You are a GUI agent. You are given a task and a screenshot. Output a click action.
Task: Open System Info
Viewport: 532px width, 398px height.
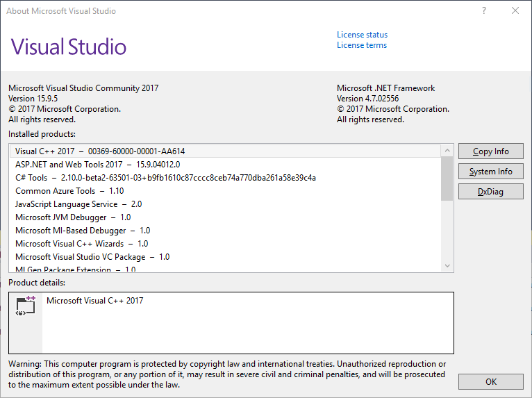coord(490,172)
